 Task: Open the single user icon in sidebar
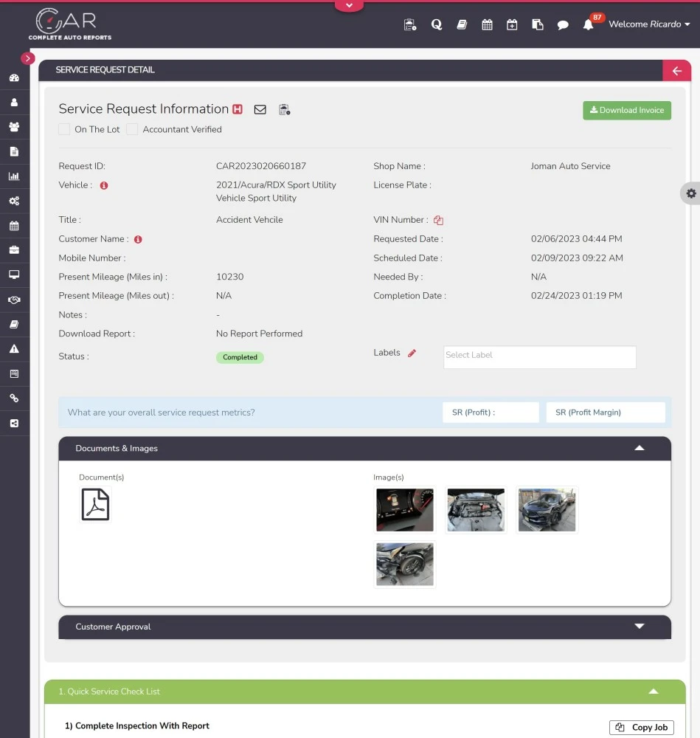14,102
